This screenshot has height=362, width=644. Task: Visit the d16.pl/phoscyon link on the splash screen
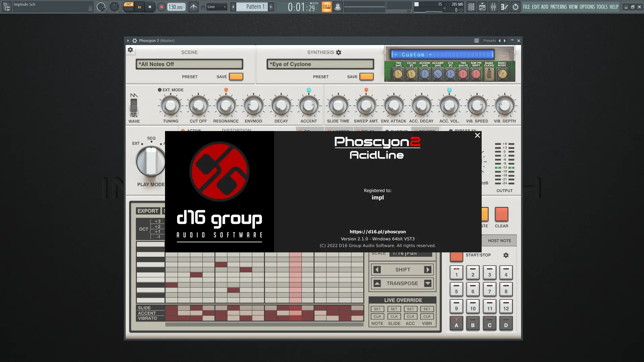[x=377, y=232]
